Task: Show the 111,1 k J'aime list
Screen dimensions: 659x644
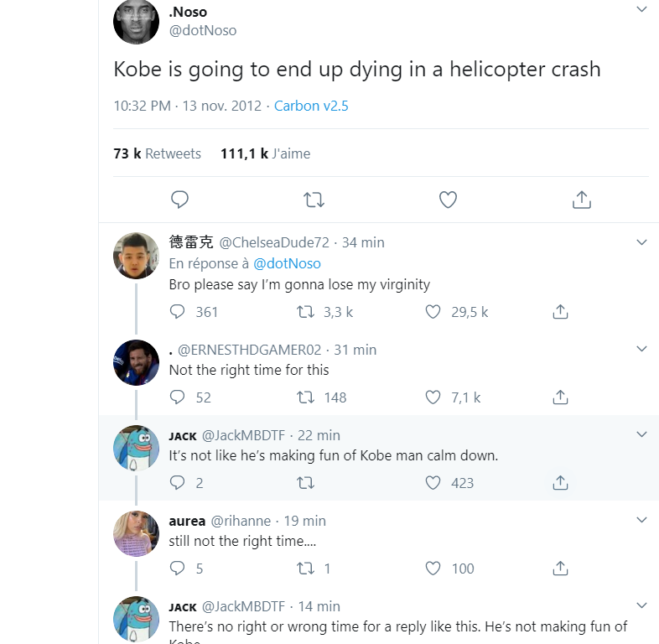Action: [265, 153]
